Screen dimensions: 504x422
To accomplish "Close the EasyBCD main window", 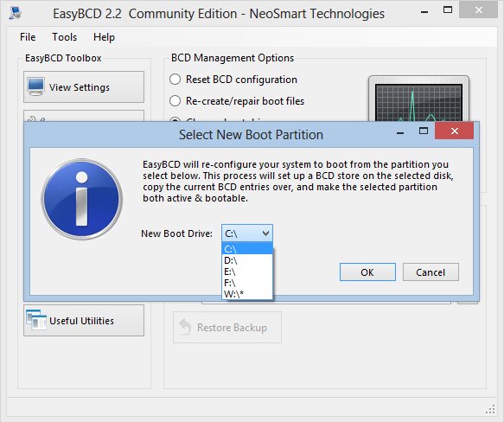I will click(479, 10).
